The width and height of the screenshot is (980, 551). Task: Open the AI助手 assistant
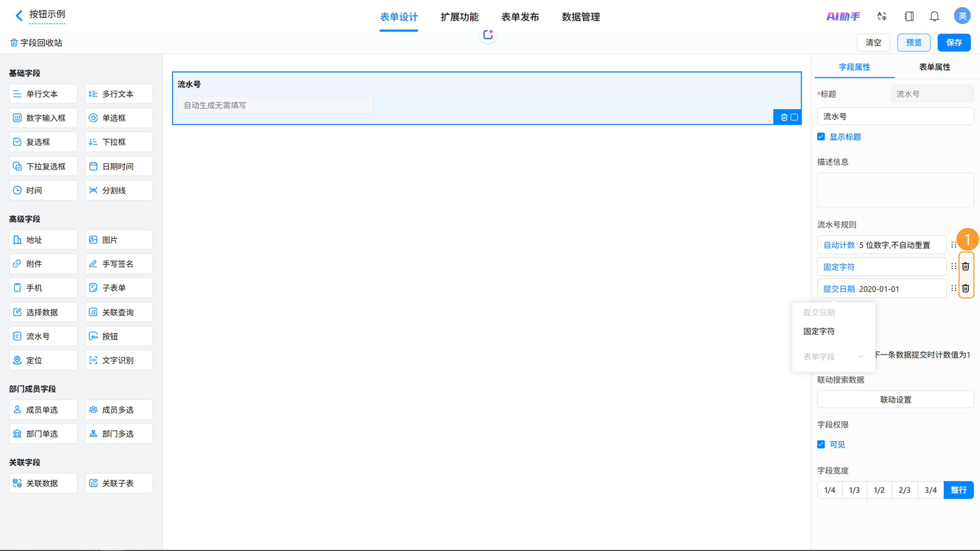[x=843, y=16]
